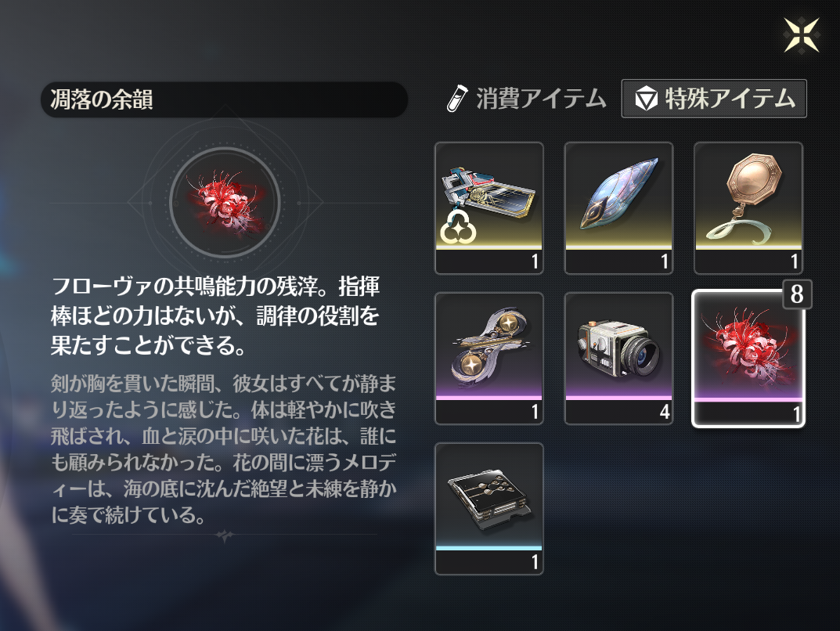Click the 凋落の余韻 item title bar
Image resolution: width=840 pixels, height=631 pixels.
point(225,99)
